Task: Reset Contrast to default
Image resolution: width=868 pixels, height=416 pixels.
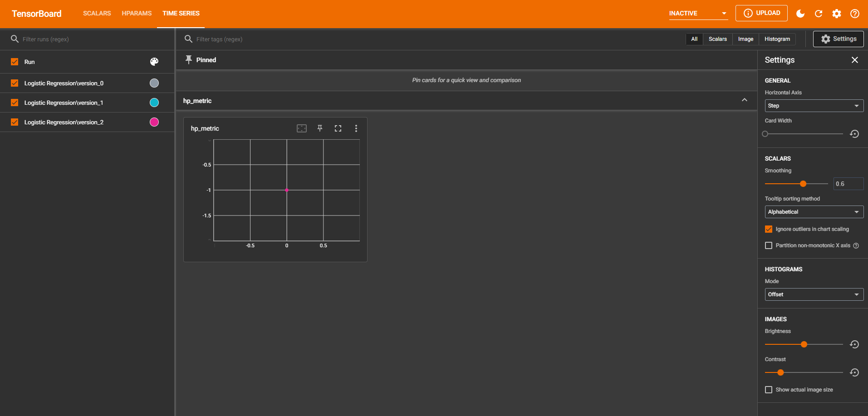Action: click(x=854, y=372)
